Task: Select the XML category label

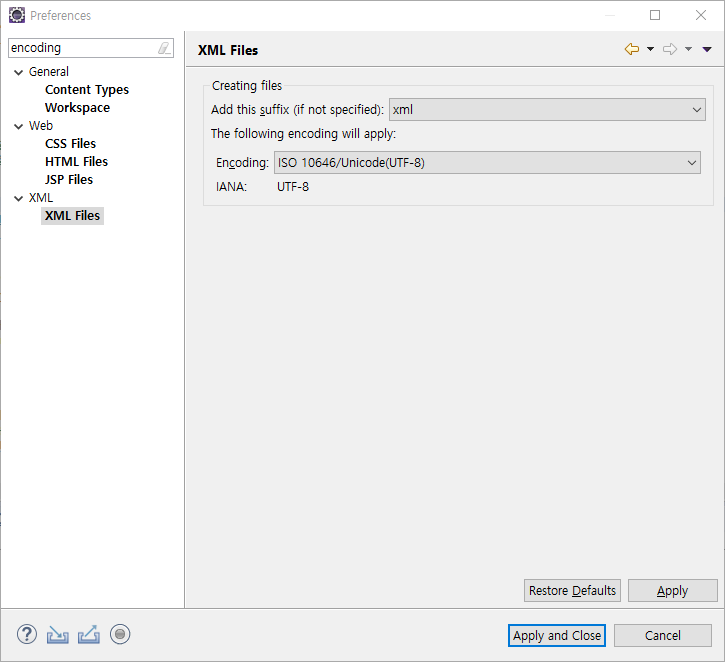Action: (41, 198)
